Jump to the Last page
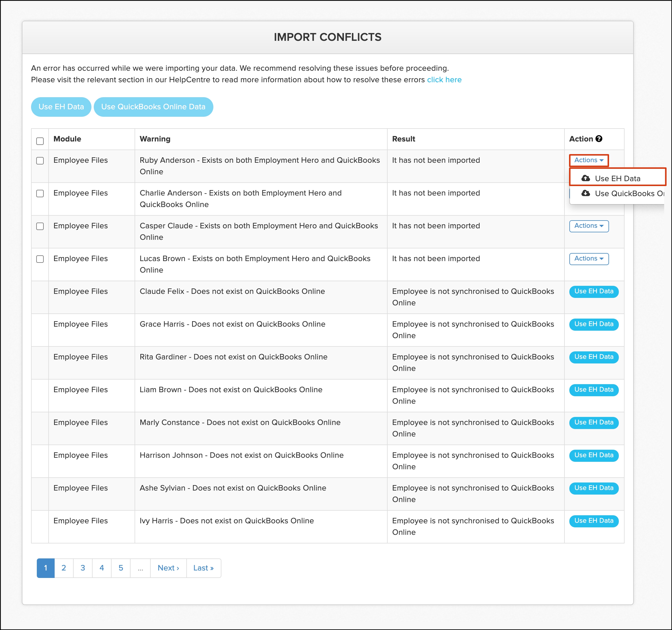 (x=203, y=568)
